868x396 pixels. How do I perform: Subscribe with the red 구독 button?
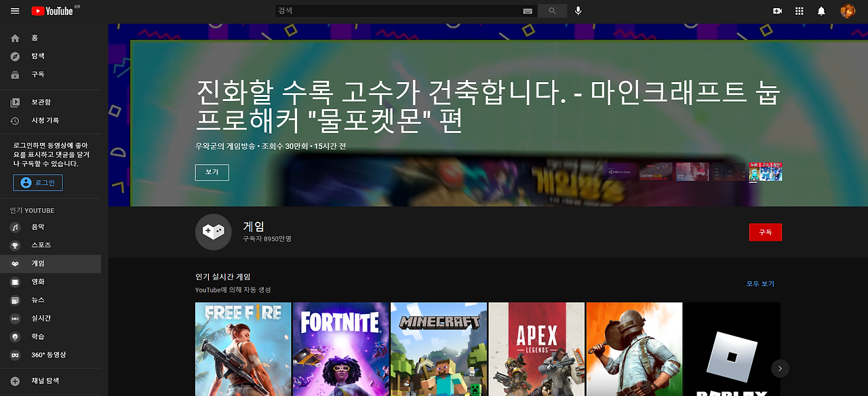(766, 232)
